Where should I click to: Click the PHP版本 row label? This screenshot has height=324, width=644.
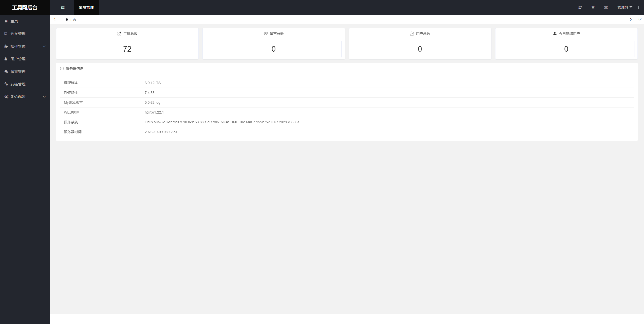click(71, 93)
